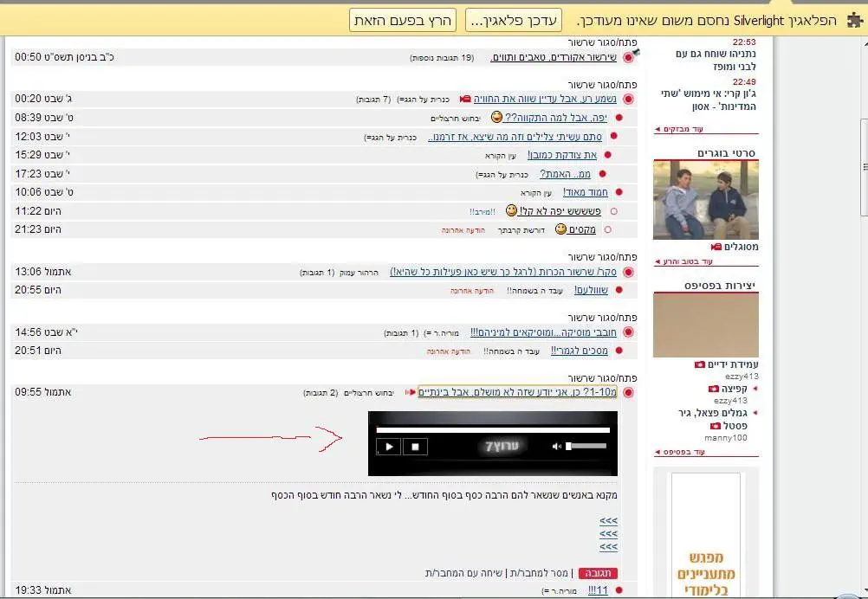This screenshot has width=868, height=599.
Task: Click the הרץ בפעם הזאת run button
Action: [403, 20]
